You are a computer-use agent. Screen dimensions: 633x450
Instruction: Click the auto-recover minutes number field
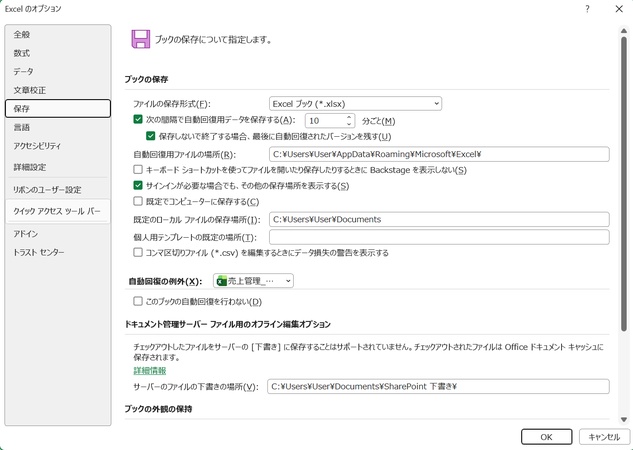click(325, 120)
